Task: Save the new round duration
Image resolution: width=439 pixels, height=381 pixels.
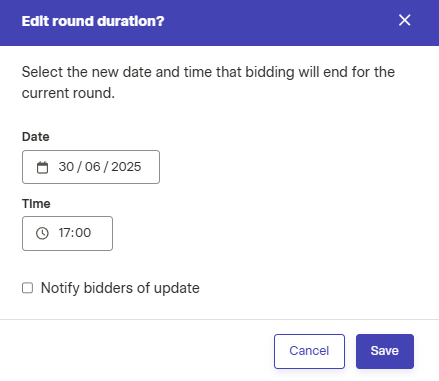Action: 385,351
